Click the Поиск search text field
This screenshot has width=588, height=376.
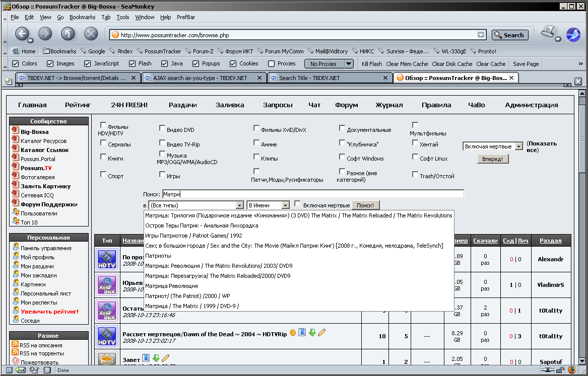pos(312,194)
